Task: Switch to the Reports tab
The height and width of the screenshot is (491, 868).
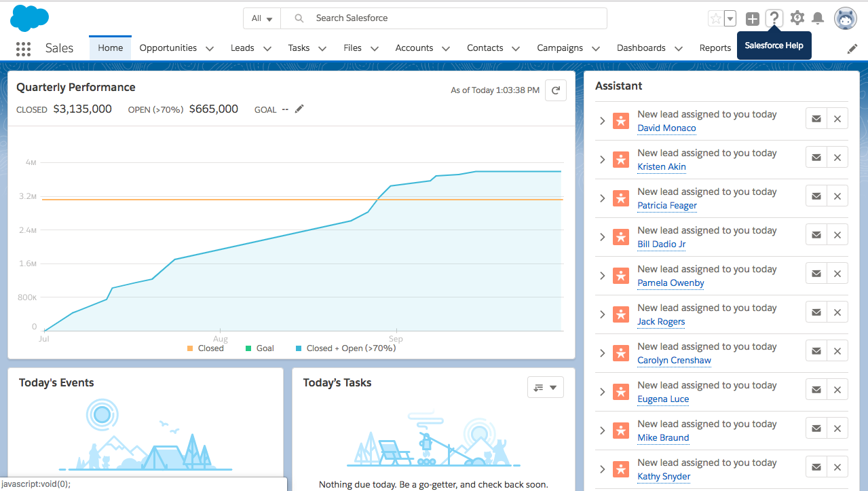Action: point(715,48)
